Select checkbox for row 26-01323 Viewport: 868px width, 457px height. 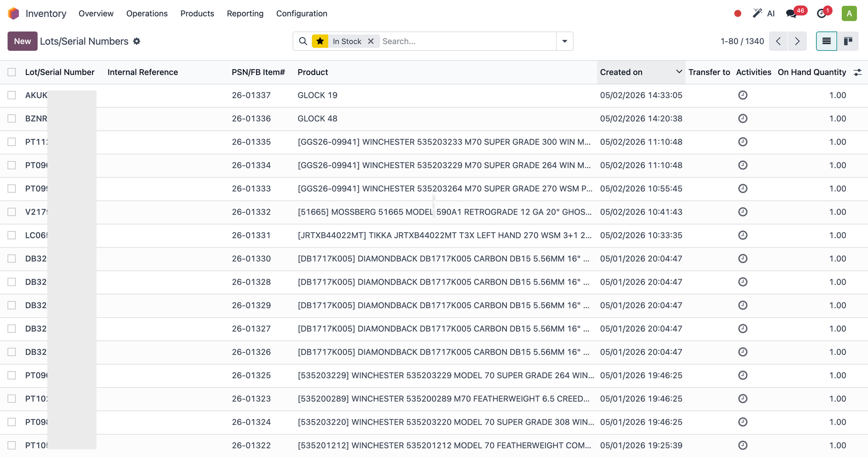[12, 399]
